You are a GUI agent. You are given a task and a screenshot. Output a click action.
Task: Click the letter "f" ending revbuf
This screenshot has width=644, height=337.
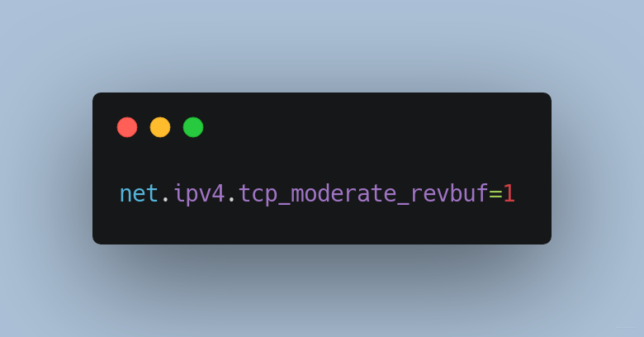pyautogui.click(x=482, y=193)
